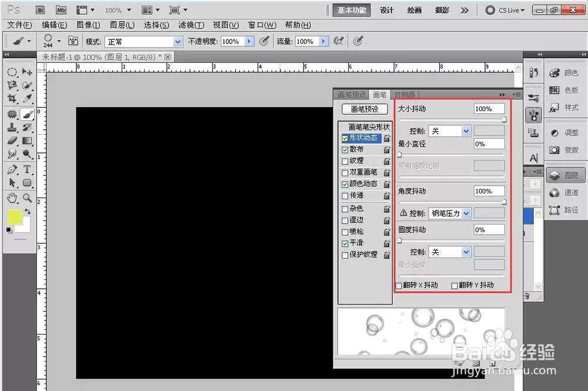
Task: Select the Quick Selection tool
Action: (x=27, y=85)
